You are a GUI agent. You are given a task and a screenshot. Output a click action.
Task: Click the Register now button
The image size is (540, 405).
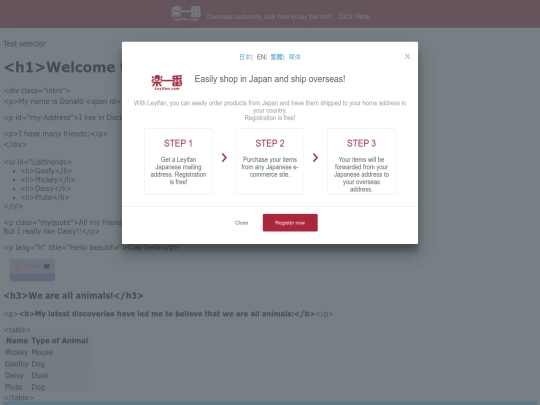point(290,223)
